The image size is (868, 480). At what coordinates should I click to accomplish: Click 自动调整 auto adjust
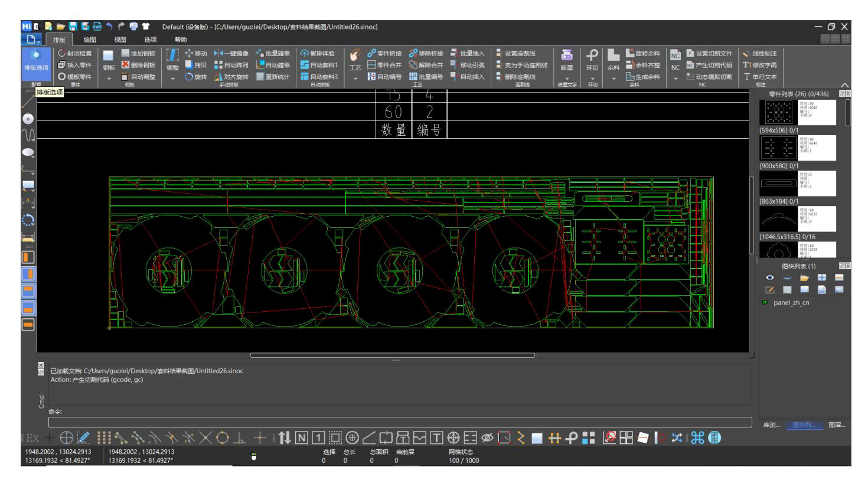pos(138,77)
